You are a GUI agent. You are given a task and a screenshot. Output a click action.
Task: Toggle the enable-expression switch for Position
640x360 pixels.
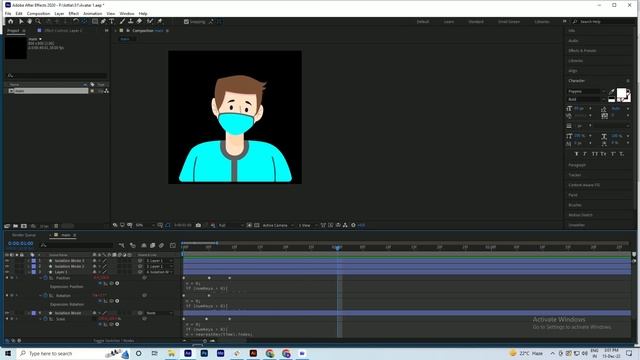tap(100, 283)
